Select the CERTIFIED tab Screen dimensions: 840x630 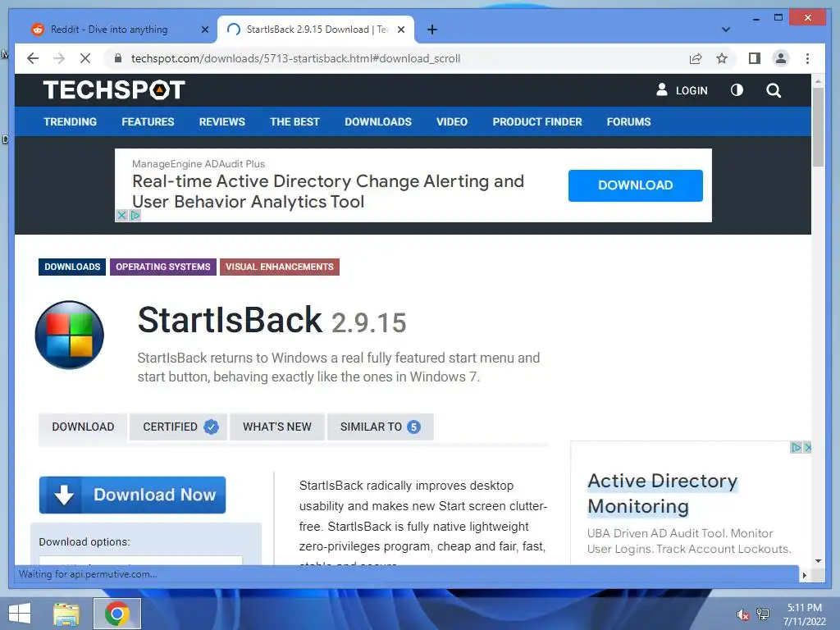pyautogui.click(x=178, y=427)
